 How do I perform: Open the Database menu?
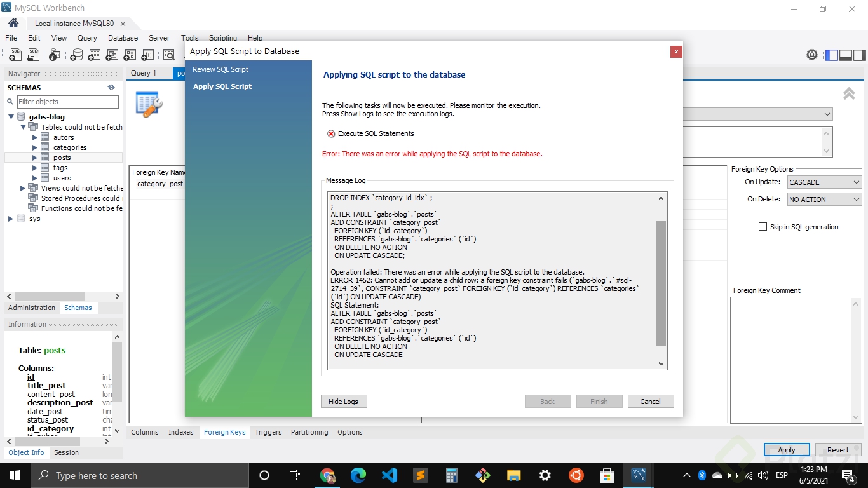click(x=123, y=38)
